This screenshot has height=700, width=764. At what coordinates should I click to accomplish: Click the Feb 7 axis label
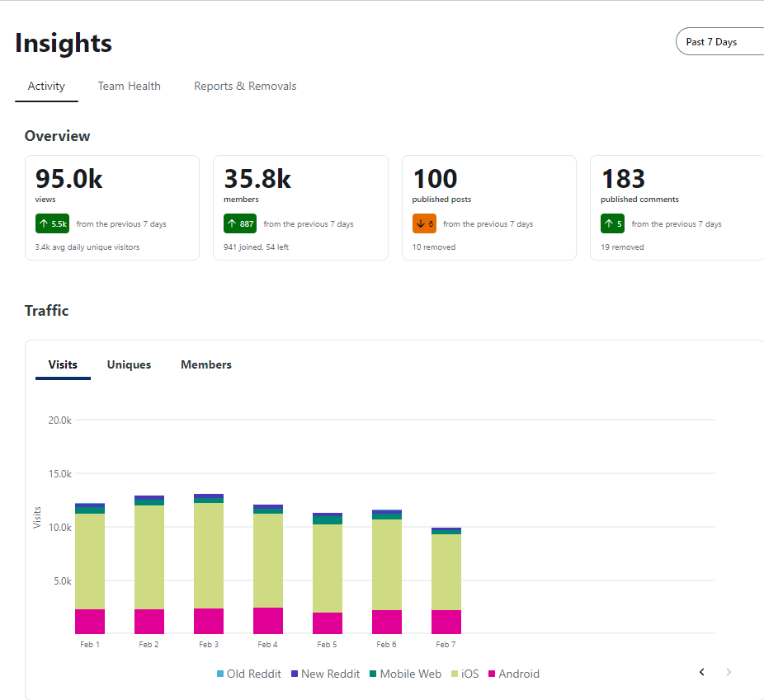[x=446, y=645]
